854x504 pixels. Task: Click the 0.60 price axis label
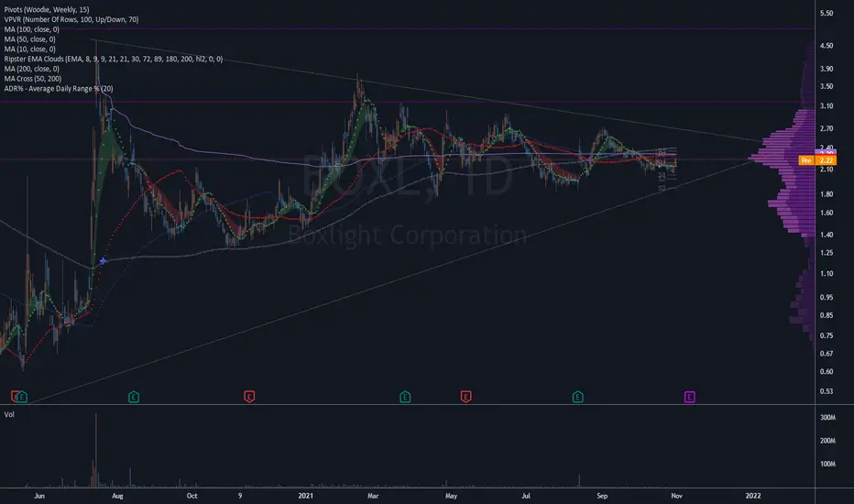(x=827, y=372)
